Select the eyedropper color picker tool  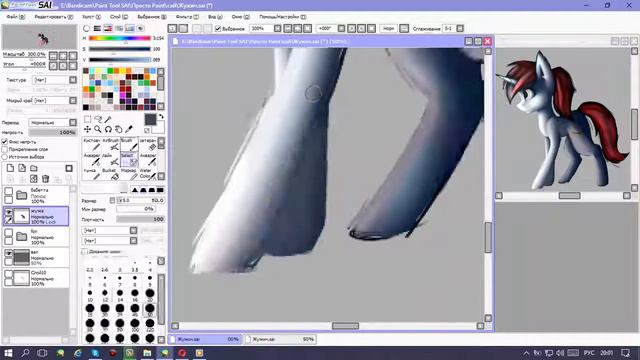click(129, 129)
